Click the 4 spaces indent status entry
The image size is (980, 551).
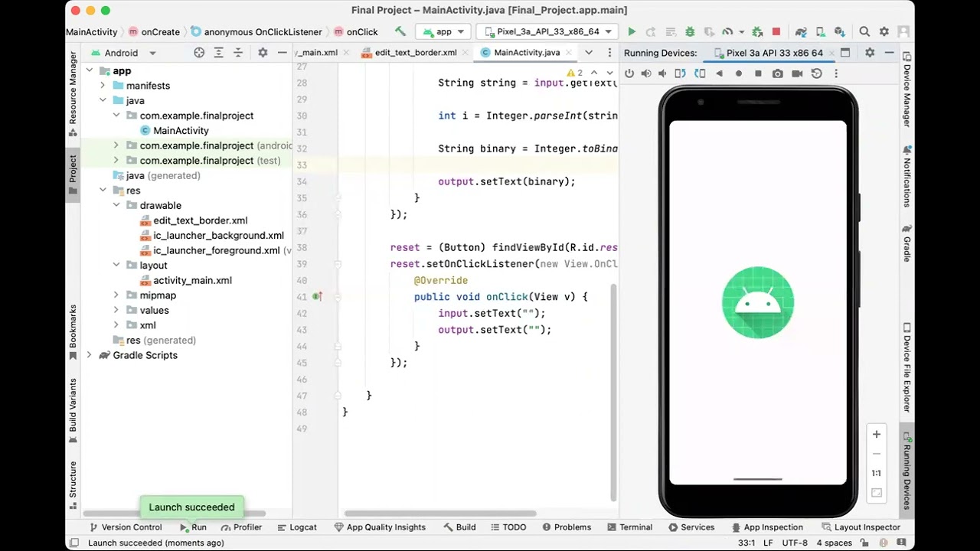(834, 543)
